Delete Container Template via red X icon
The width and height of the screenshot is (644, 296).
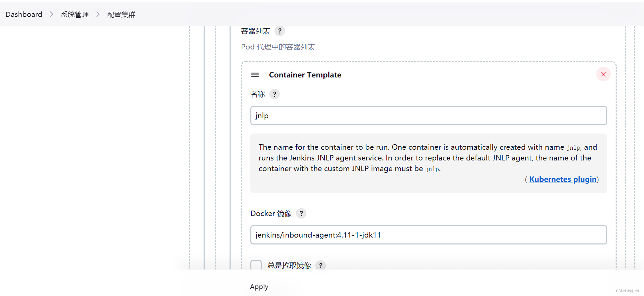[603, 74]
